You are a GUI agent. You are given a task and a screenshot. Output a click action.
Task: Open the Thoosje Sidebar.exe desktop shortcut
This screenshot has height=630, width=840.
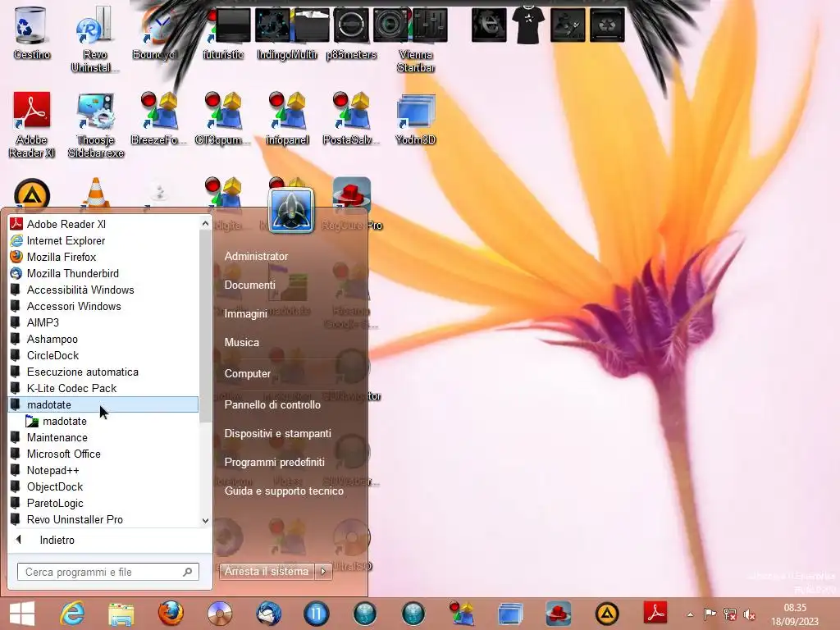click(x=95, y=125)
